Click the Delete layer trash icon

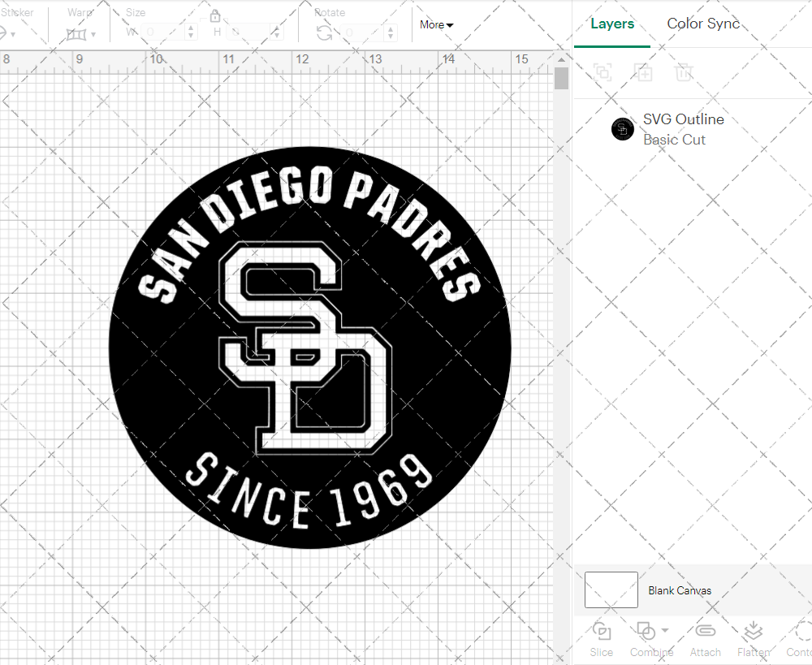[x=684, y=72]
